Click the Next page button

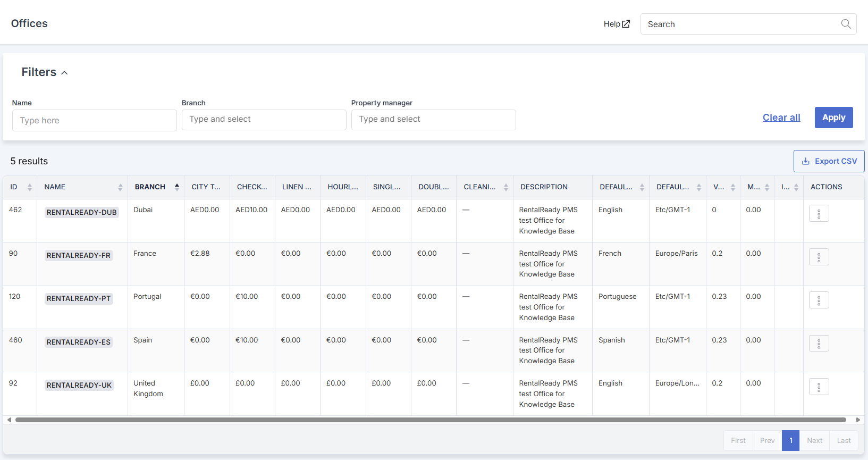814,440
